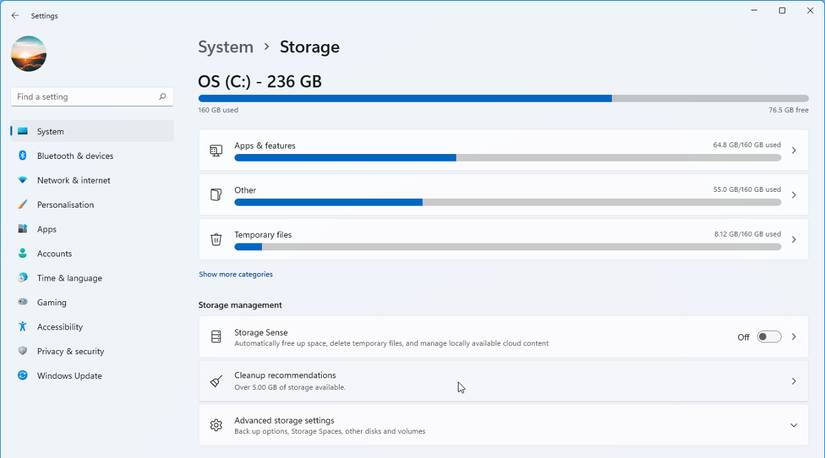
Task: Click the Storage management heading
Action: [240, 305]
